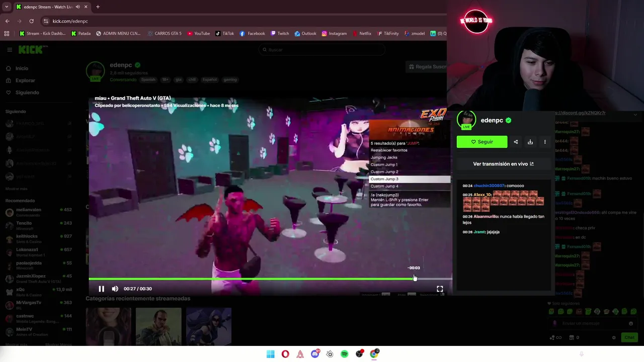The width and height of the screenshot is (644, 362).
Task: Click Mostrar más under Siguiendo list
Action: [x=16, y=189]
